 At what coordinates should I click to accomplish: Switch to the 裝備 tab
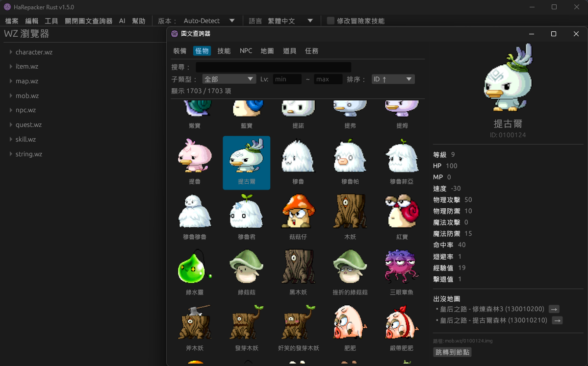click(x=179, y=50)
